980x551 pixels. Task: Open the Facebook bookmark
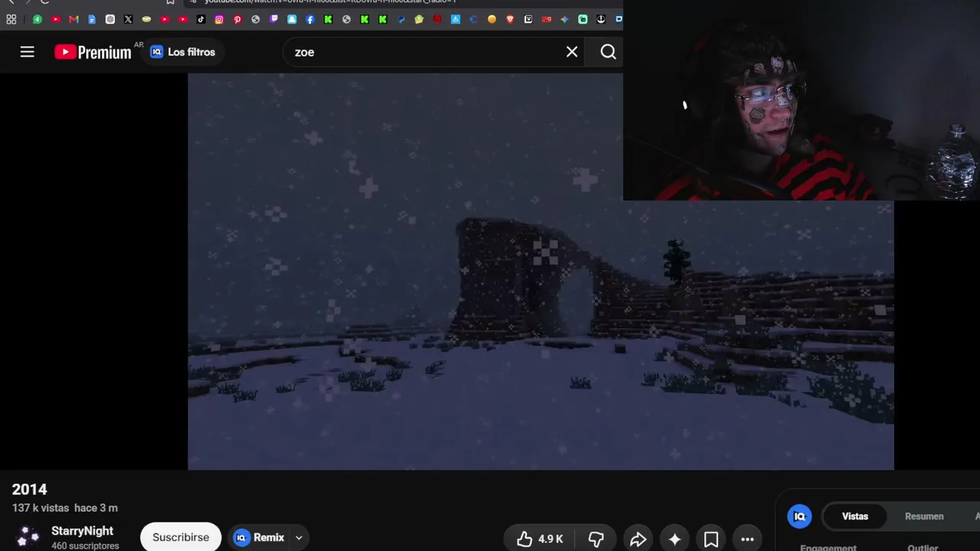(310, 19)
